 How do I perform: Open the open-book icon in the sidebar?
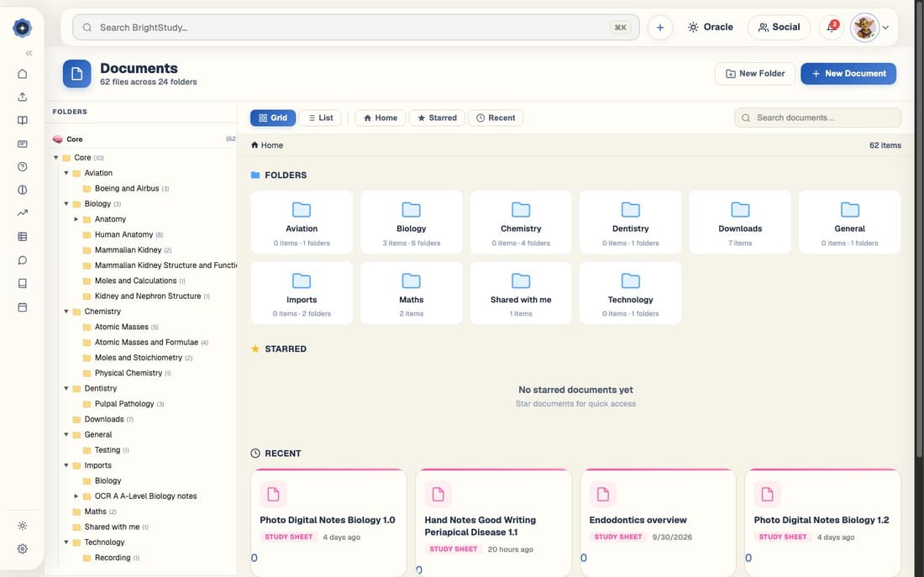(23, 120)
